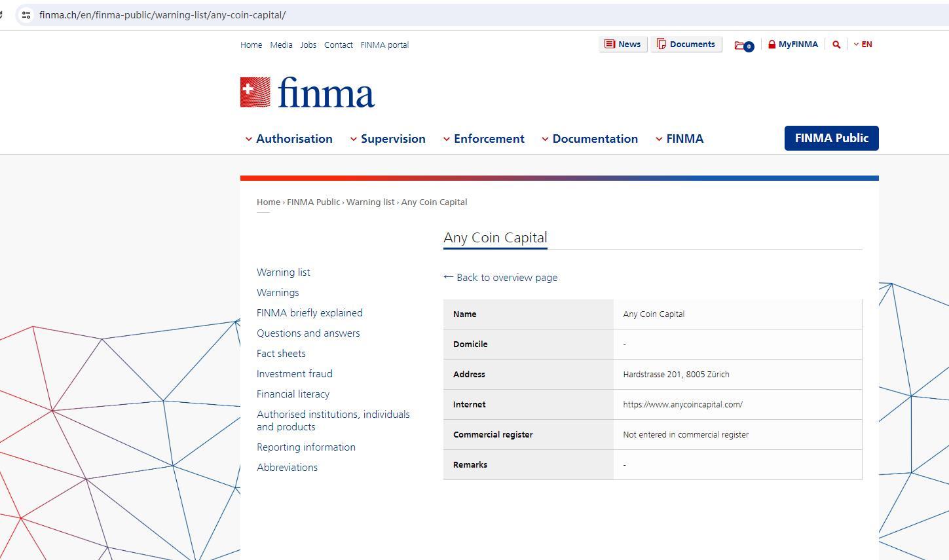949x560 pixels.
Task: Open the FINMA portal link
Action: point(384,45)
